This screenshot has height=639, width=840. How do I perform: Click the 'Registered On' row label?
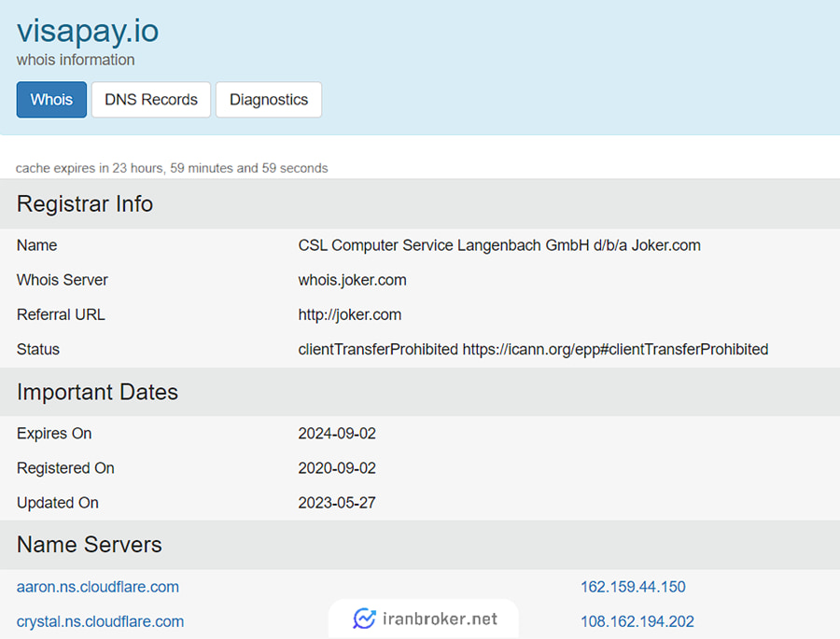65,468
